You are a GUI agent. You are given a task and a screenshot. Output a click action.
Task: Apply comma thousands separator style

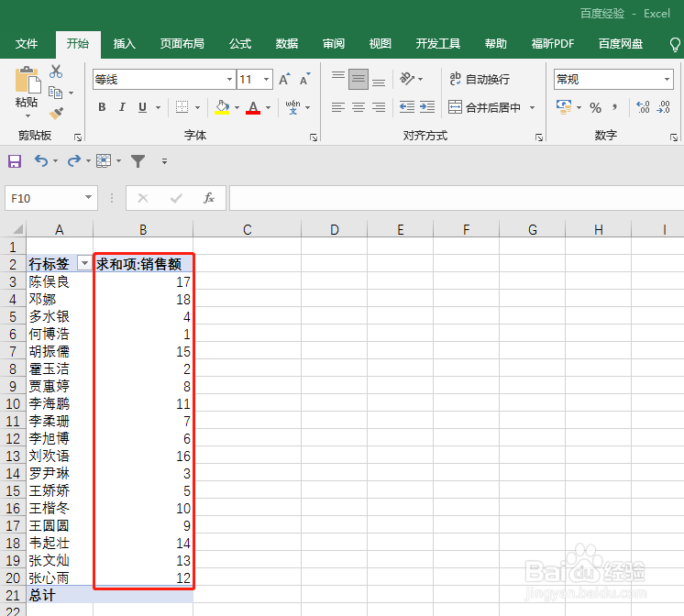pos(614,107)
